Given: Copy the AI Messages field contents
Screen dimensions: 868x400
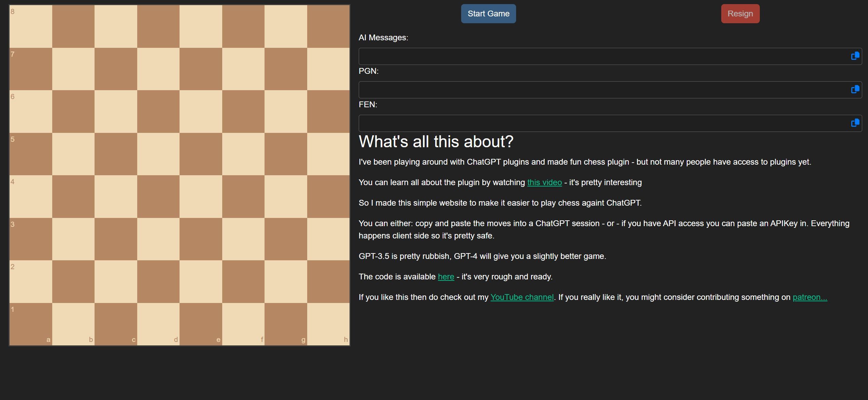Looking at the screenshot, I should coord(855,56).
